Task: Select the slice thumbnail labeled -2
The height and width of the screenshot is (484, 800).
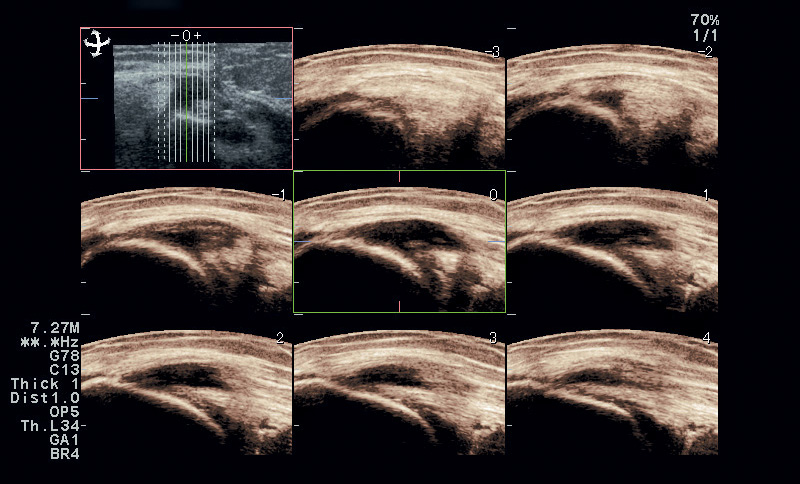Action: pos(611,98)
